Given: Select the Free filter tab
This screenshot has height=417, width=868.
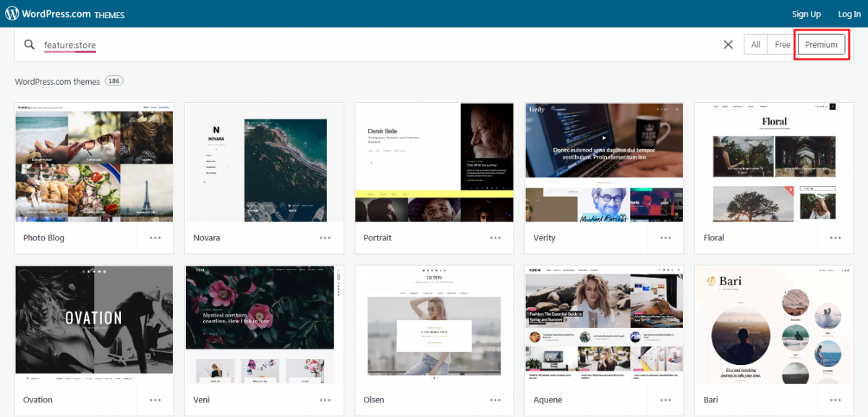Looking at the screenshot, I should pos(783,45).
